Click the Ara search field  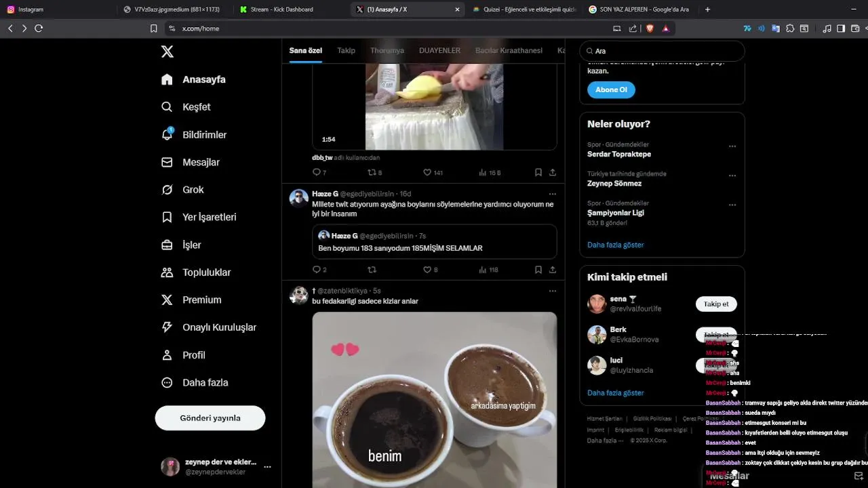click(662, 51)
